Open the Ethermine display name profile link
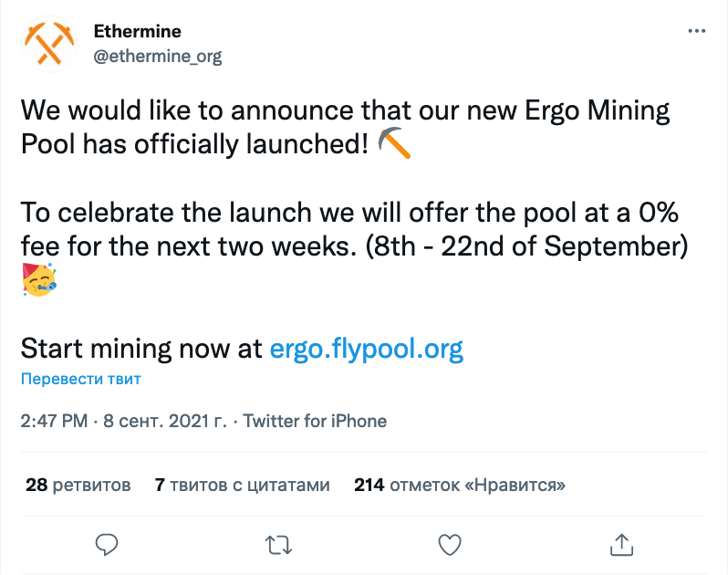Screen dimensions: 728x575 click(x=138, y=31)
